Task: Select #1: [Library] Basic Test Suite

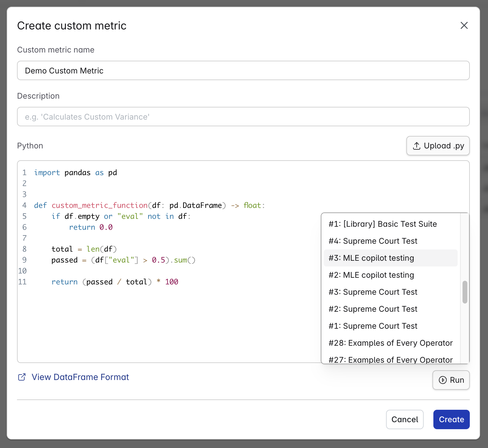Action: (x=383, y=224)
